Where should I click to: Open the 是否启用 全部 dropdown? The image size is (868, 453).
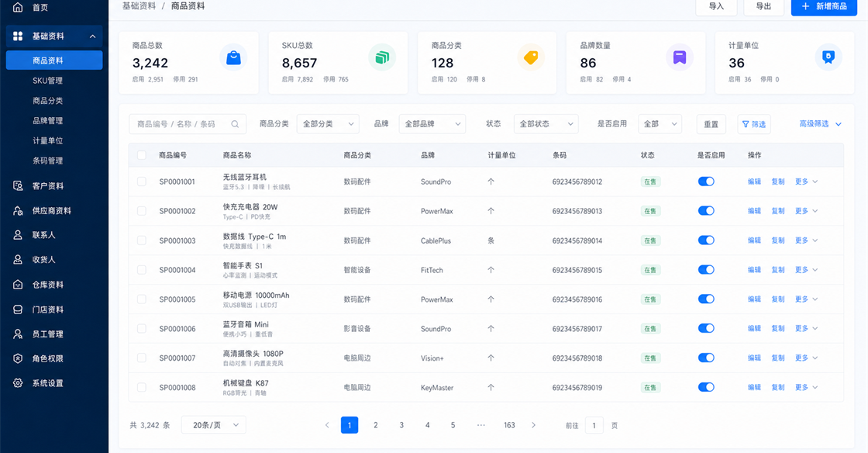click(x=660, y=124)
